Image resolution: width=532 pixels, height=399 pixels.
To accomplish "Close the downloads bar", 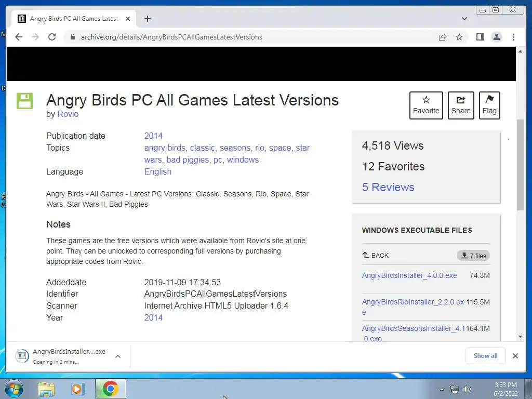I will click(515, 356).
